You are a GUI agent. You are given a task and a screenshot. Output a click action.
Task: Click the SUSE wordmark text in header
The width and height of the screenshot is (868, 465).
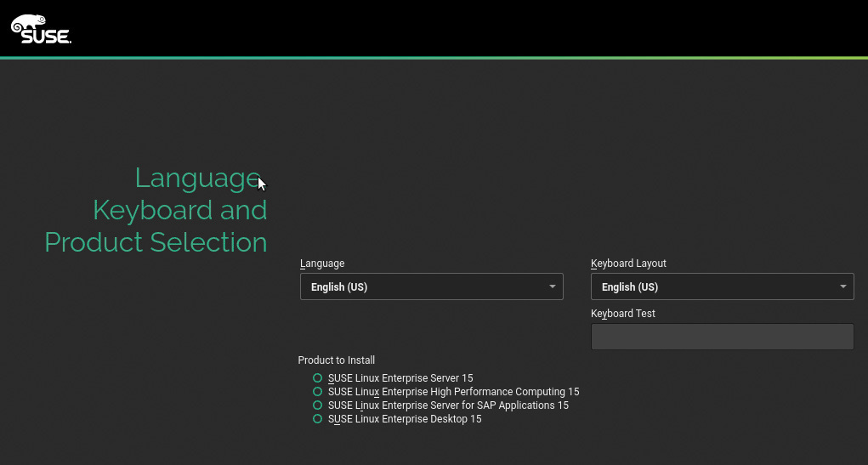(x=46, y=37)
